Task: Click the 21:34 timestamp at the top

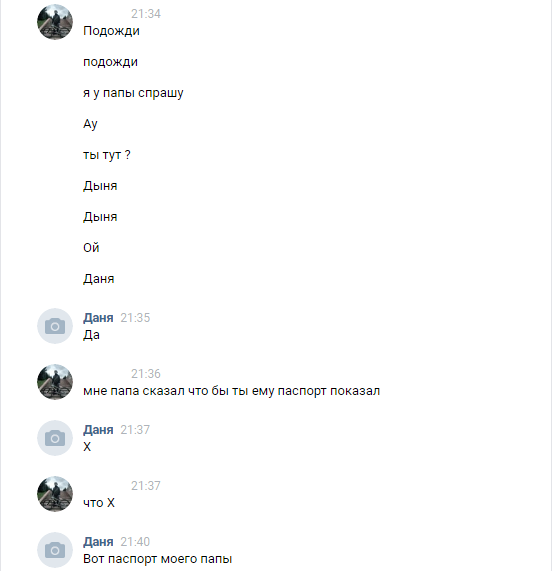Action: (146, 14)
